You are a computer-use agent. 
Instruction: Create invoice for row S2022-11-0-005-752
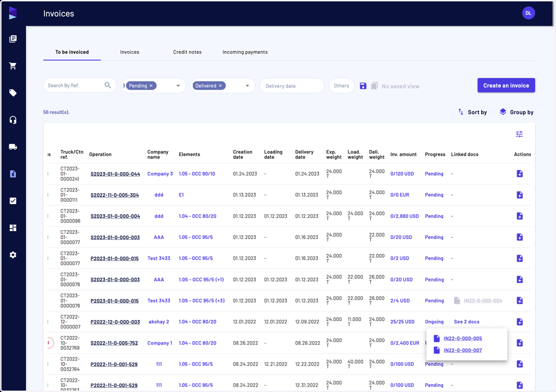point(520,343)
